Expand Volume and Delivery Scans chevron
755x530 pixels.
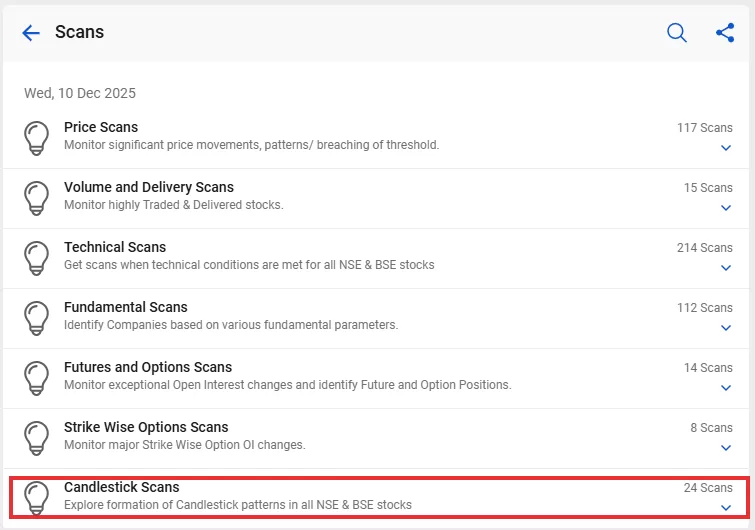point(726,208)
